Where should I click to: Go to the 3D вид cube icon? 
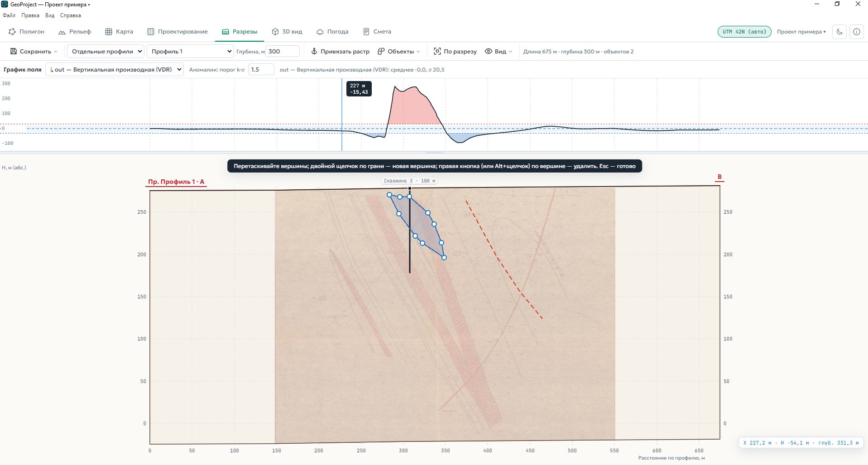pos(275,32)
